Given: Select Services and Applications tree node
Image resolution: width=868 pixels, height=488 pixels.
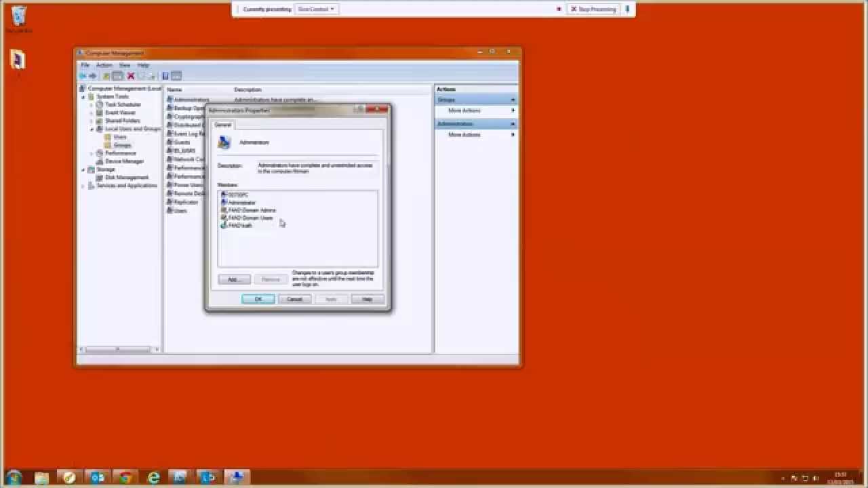Looking at the screenshot, I should pyautogui.click(x=126, y=186).
